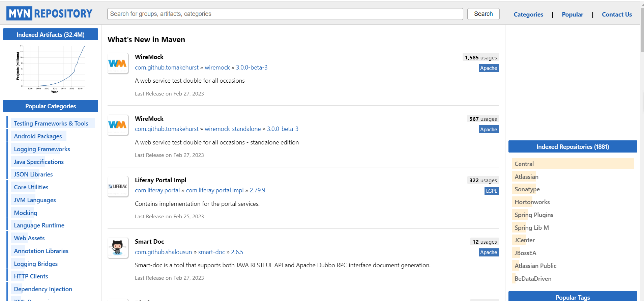
Task: Click the Liferay Portal Impl logo
Action: (118, 186)
